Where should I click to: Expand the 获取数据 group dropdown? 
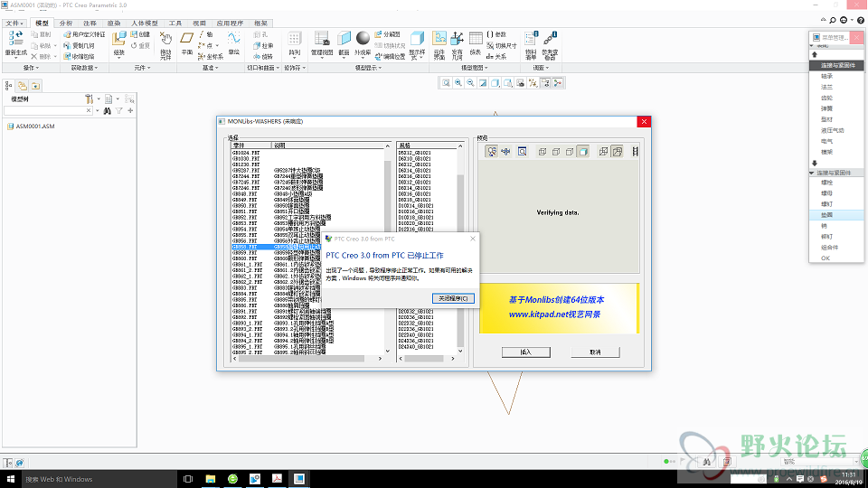(x=84, y=68)
